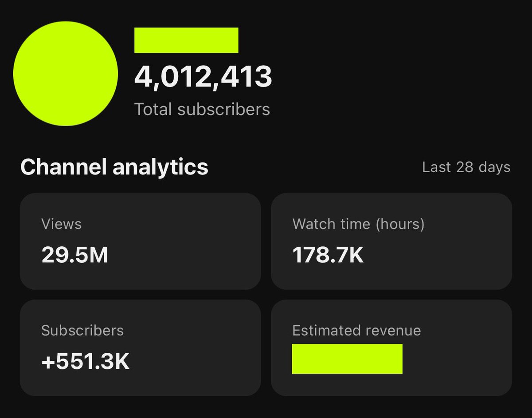Tap the round channel avatar
Screen dimensions: 532x418
[66, 73]
